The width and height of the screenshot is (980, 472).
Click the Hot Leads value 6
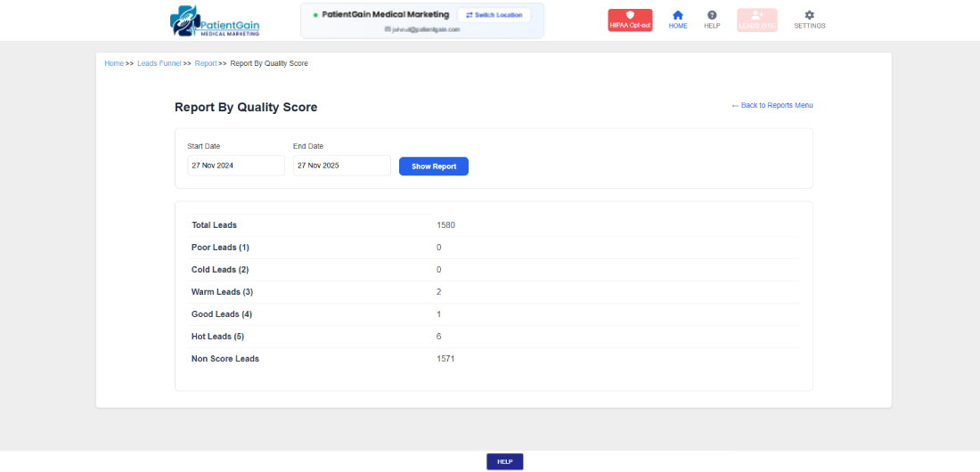pyautogui.click(x=438, y=337)
